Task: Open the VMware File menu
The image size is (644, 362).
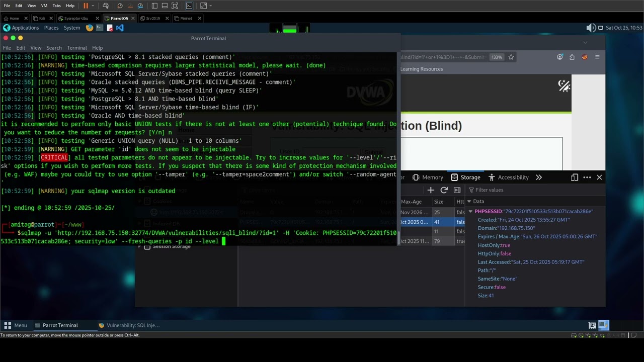Action: 7,6
